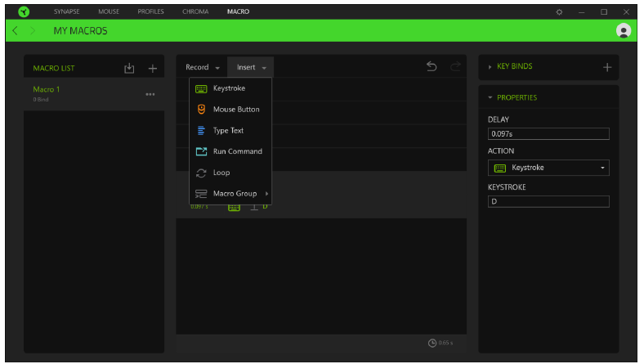Click the clock duration icon at the bottom

(x=432, y=343)
